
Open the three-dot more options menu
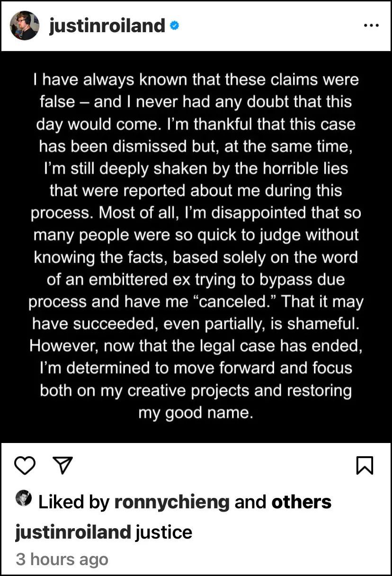click(x=371, y=26)
